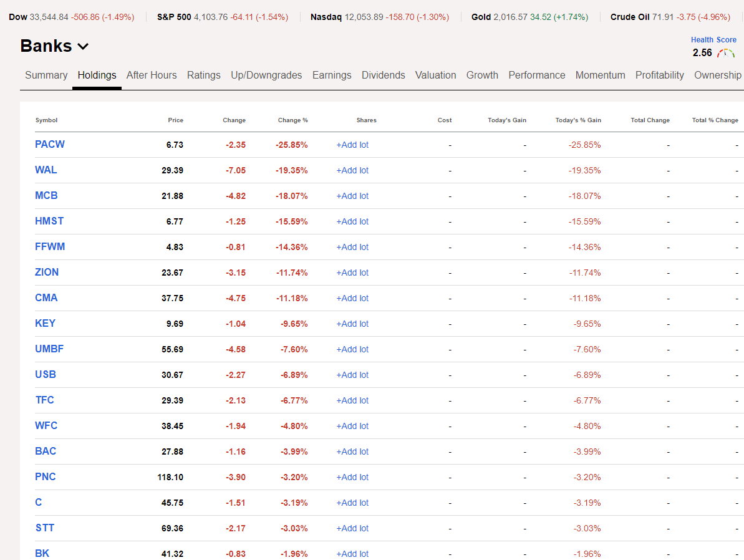The height and width of the screenshot is (560, 744).
Task: Switch to the Performance tab
Action: click(537, 75)
